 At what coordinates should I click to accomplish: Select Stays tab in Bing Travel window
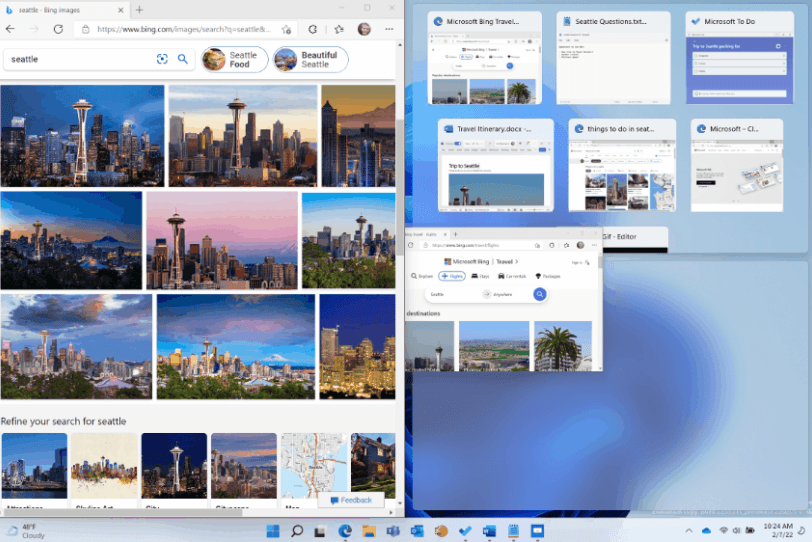pyautogui.click(x=480, y=276)
